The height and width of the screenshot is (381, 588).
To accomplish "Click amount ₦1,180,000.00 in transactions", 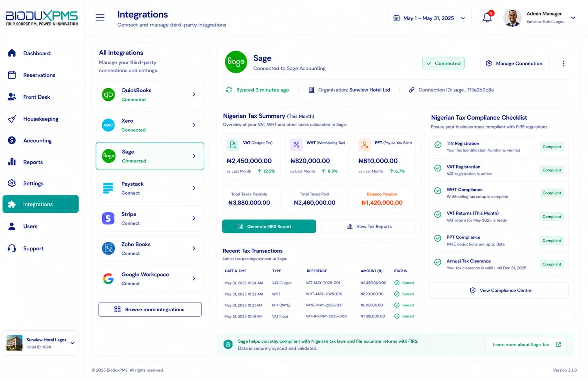I will [373, 316].
